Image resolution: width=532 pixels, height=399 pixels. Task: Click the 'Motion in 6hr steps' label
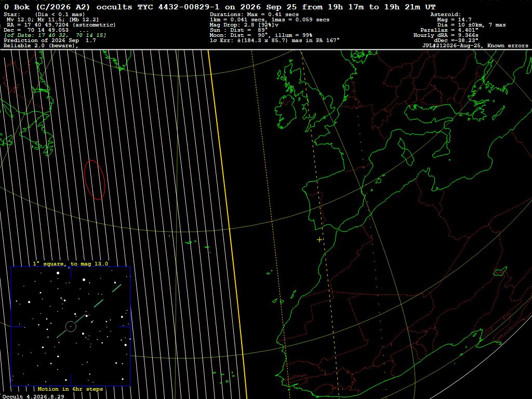70,389
